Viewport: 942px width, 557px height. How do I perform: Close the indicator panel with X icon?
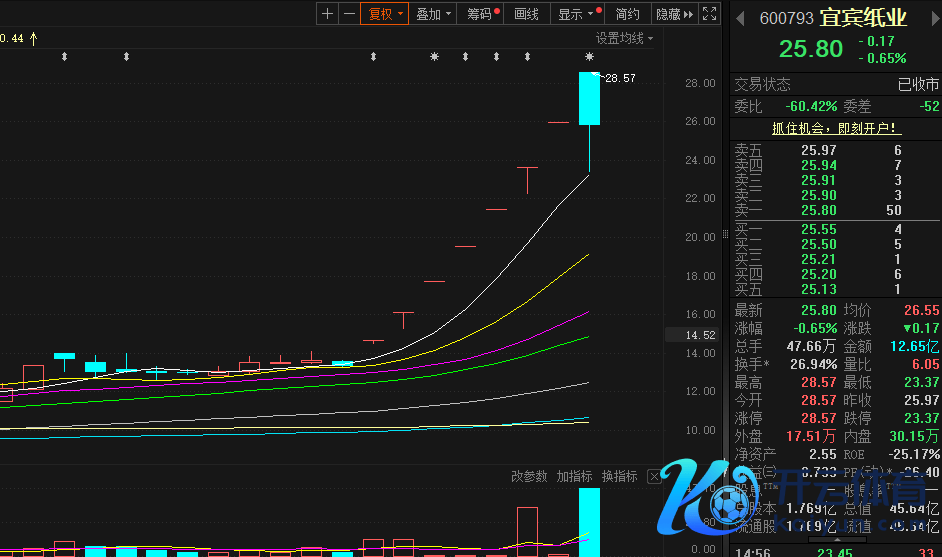click(657, 477)
